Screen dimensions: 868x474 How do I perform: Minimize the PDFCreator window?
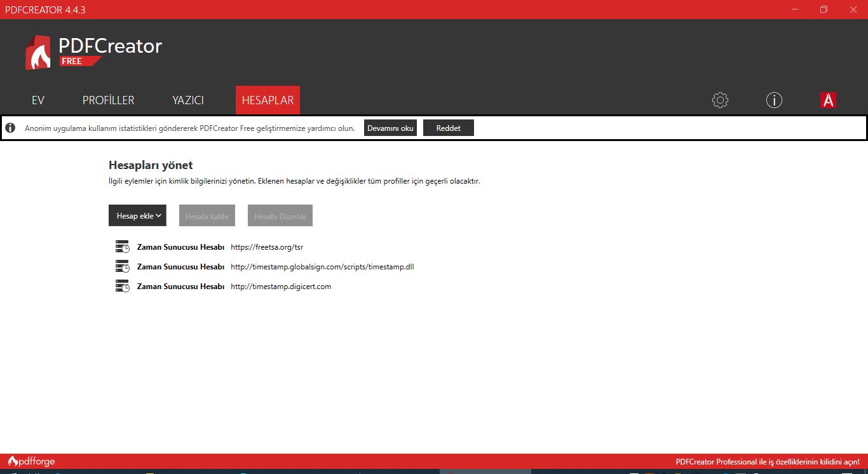click(794, 9)
